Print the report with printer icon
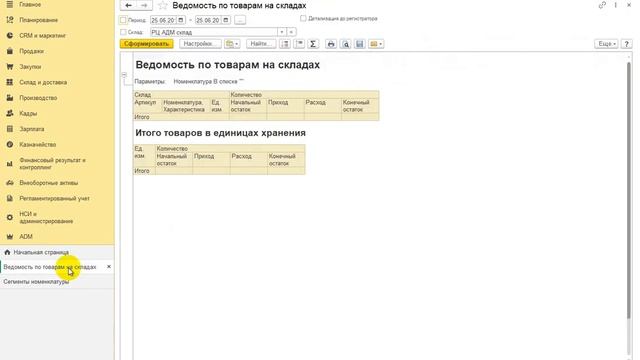Screen dimensions: 640x360 [331, 44]
